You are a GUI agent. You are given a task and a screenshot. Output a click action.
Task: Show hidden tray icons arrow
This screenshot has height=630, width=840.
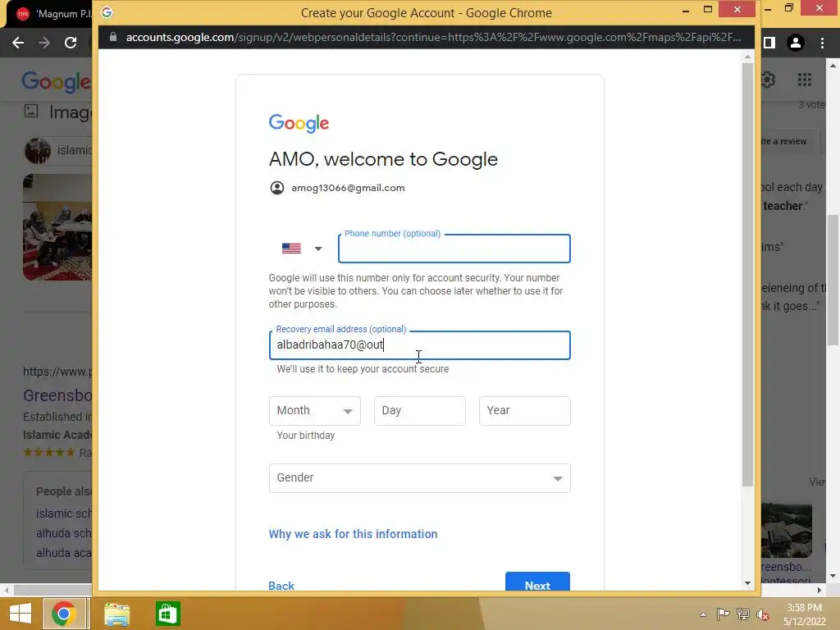click(703, 614)
